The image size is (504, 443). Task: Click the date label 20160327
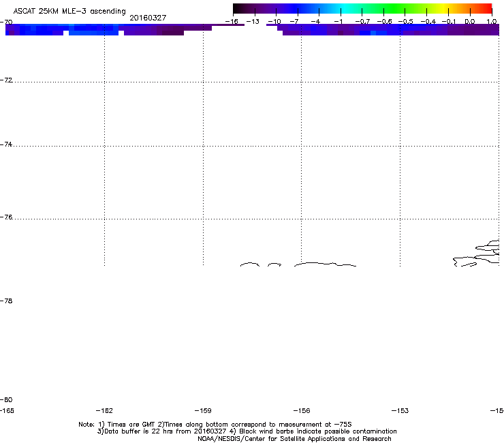pyautogui.click(x=148, y=18)
